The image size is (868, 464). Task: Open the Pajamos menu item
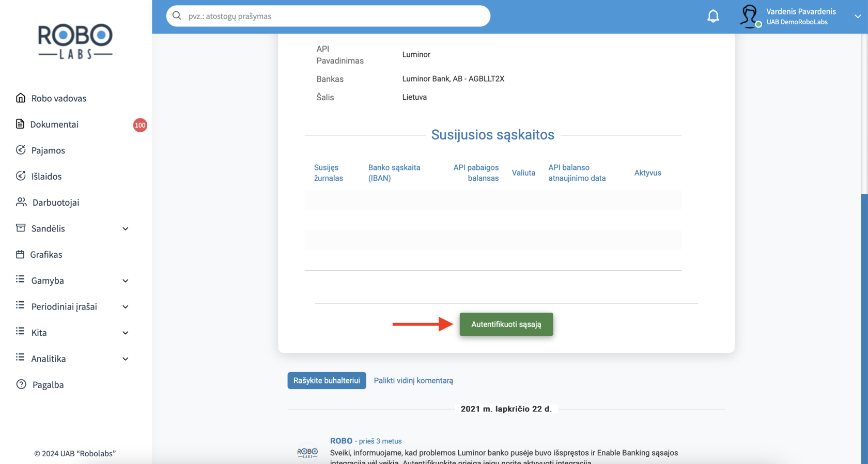pyautogui.click(x=48, y=150)
